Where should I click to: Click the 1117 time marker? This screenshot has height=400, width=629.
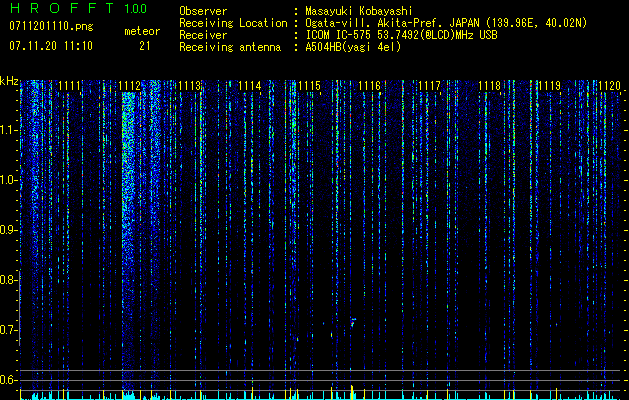click(x=430, y=86)
